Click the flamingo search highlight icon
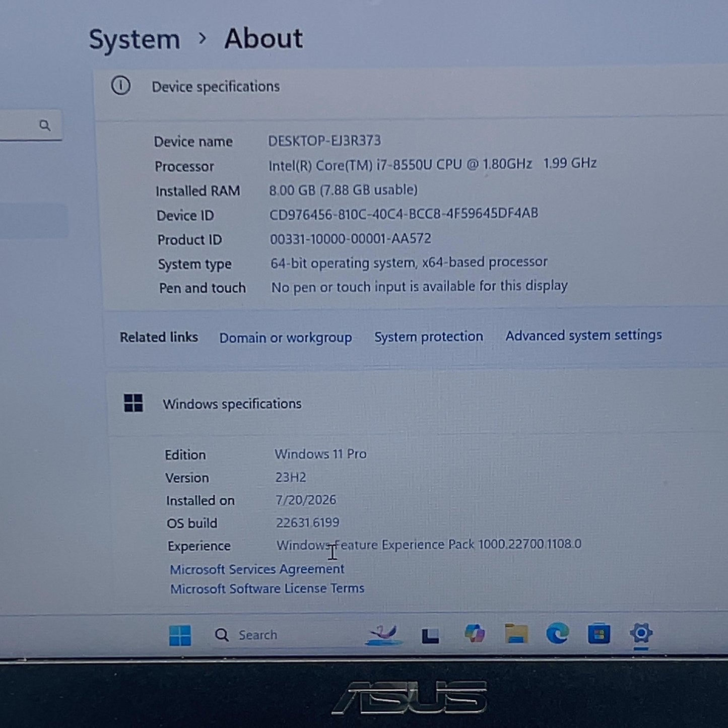 [x=384, y=635]
